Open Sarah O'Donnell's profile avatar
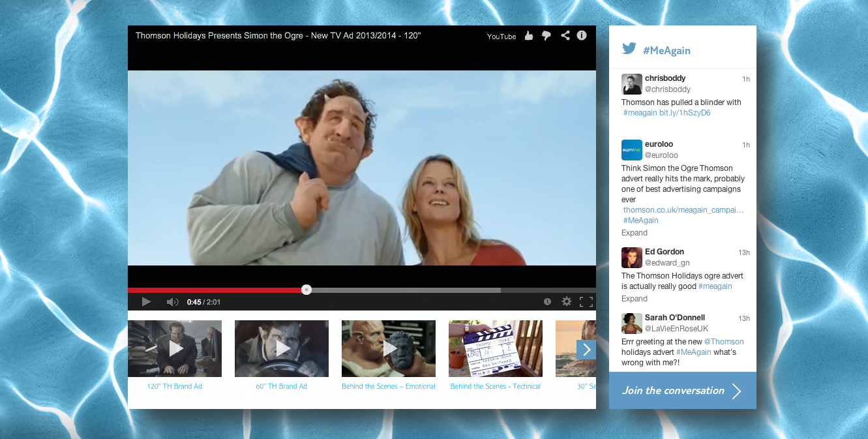The image size is (868, 439). pos(632,324)
